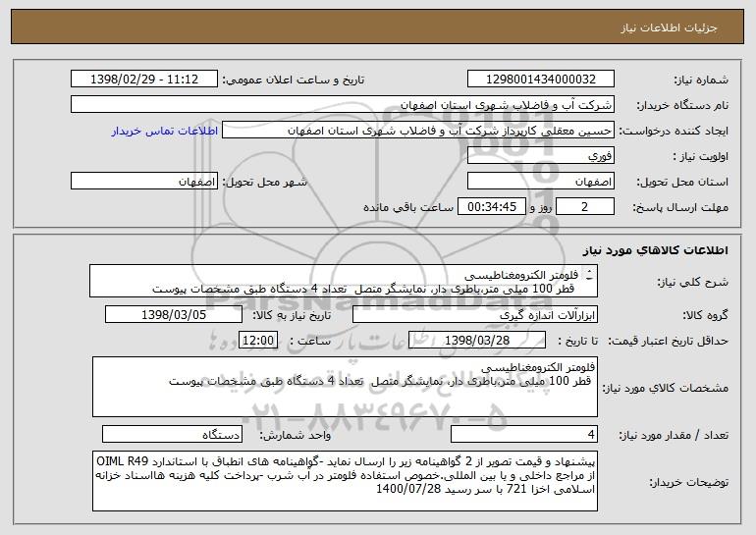Click the label واحد شمارش

[296, 435]
